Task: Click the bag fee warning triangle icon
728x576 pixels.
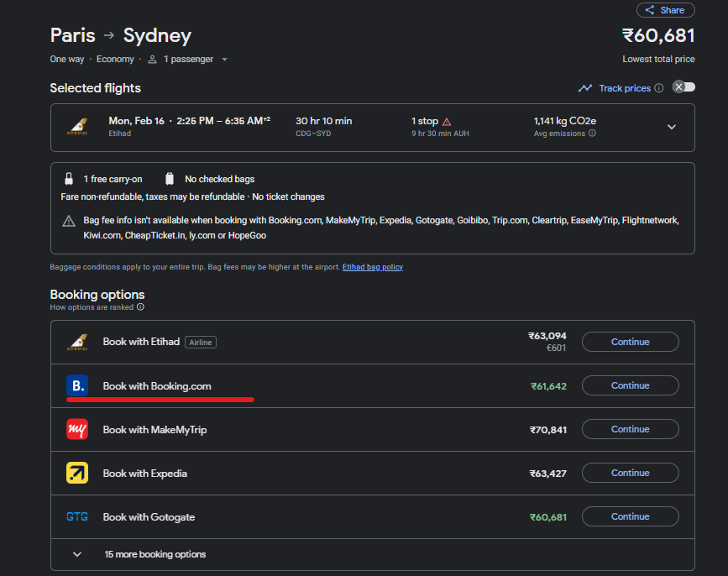Action: (x=69, y=221)
